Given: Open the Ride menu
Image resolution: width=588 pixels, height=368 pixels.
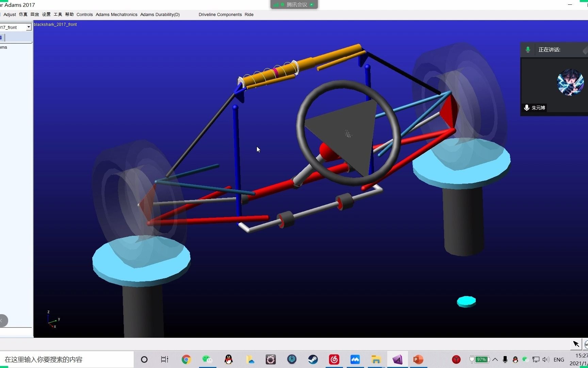Looking at the screenshot, I should [249, 14].
